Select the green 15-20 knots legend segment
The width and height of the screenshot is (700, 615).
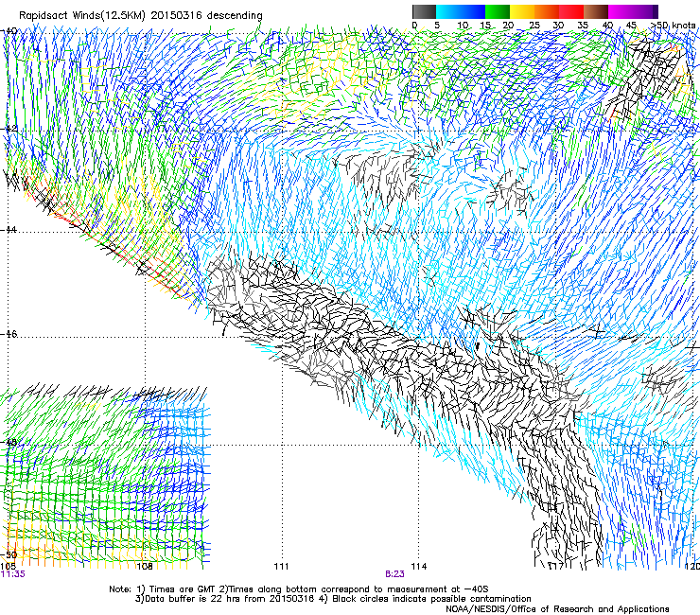pos(498,11)
